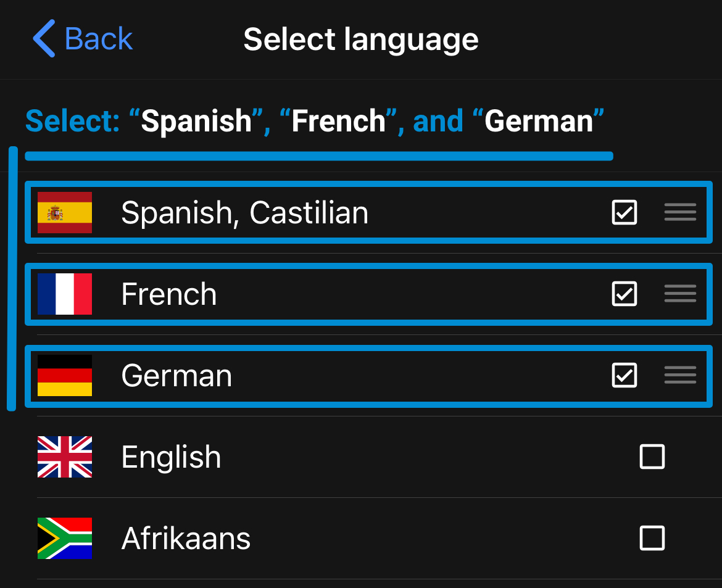Uncheck the Spanish, Castilian checkbox
This screenshot has height=588, width=722.
(x=624, y=212)
